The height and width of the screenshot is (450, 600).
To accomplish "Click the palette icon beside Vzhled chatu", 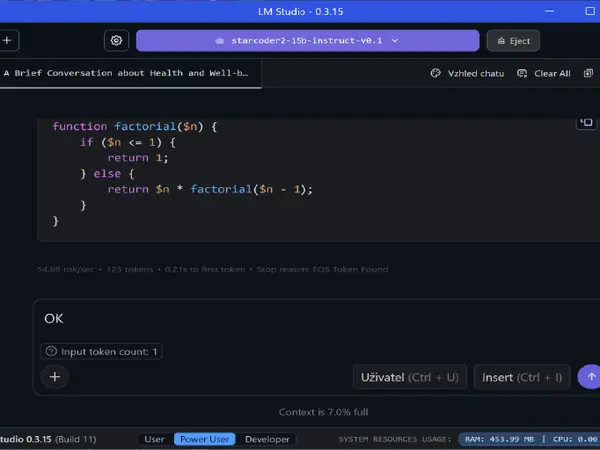I will [435, 73].
